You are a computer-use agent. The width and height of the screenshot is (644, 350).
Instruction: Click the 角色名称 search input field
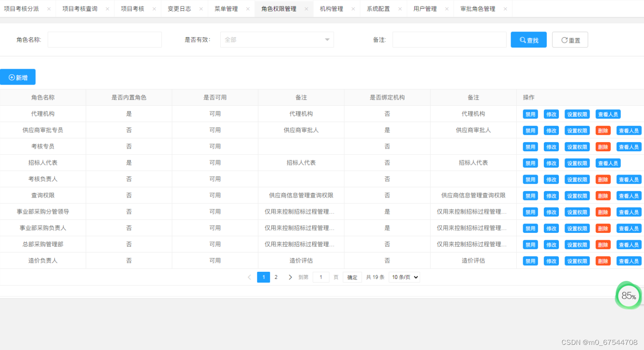pyautogui.click(x=105, y=39)
